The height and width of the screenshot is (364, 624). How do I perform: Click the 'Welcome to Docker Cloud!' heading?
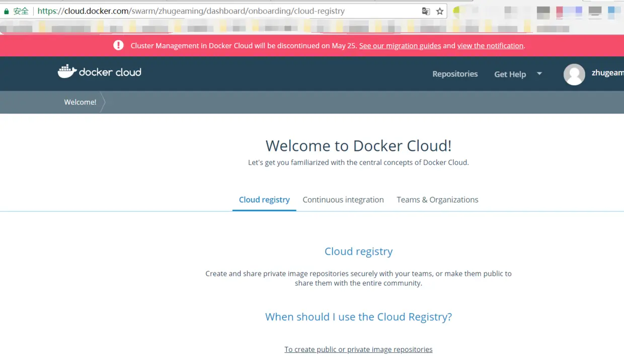[x=358, y=146]
